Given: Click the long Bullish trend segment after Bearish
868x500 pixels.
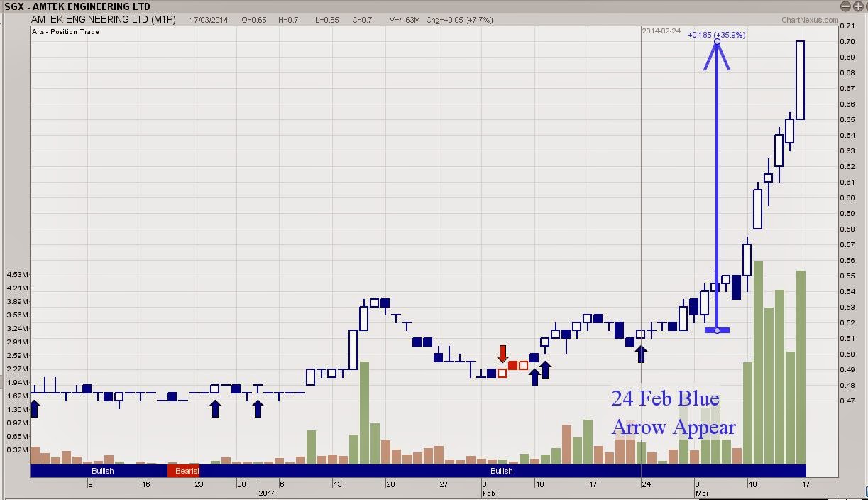Looking at the screenshot, I should tap(502, 471).
